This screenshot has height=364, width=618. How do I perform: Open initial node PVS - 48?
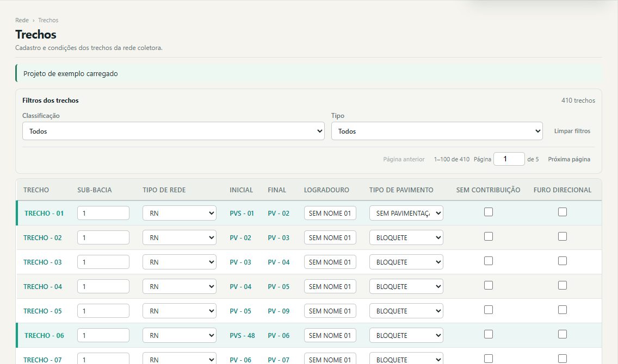[243, 335]
